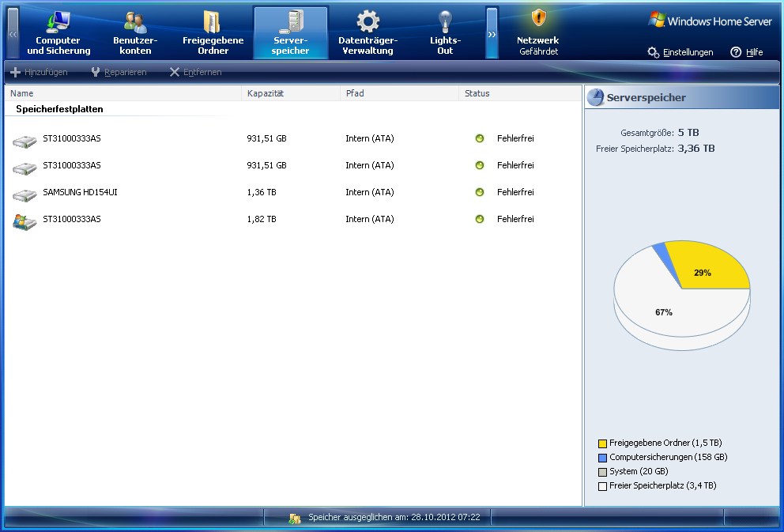Open Einstellungen settings
784x532 pixels.
coord(680,52)
